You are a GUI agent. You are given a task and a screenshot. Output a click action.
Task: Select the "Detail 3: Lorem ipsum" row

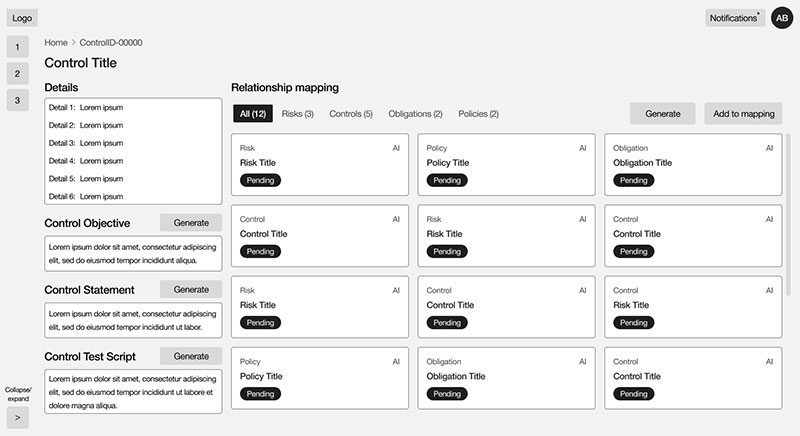point(86,143)
